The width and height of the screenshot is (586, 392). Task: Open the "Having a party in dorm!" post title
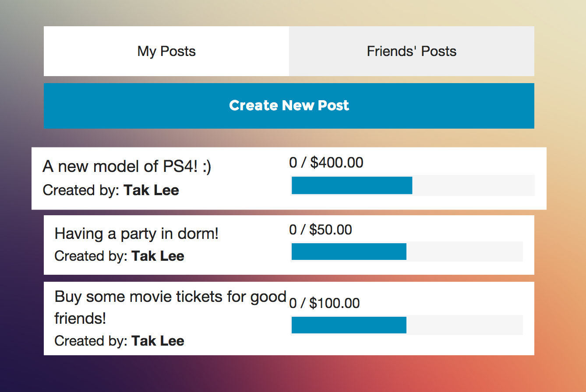(136, 234)
